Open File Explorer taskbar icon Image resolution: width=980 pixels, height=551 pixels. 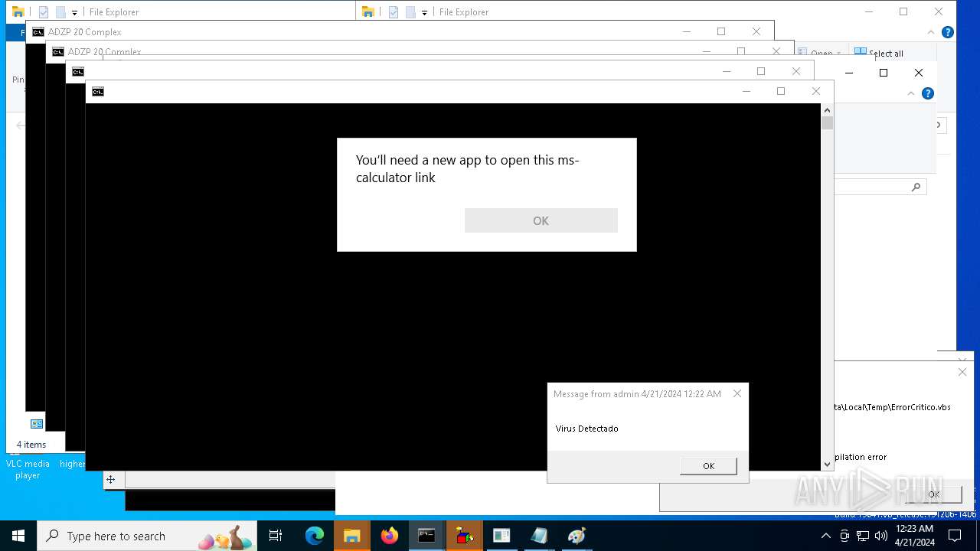351,536
